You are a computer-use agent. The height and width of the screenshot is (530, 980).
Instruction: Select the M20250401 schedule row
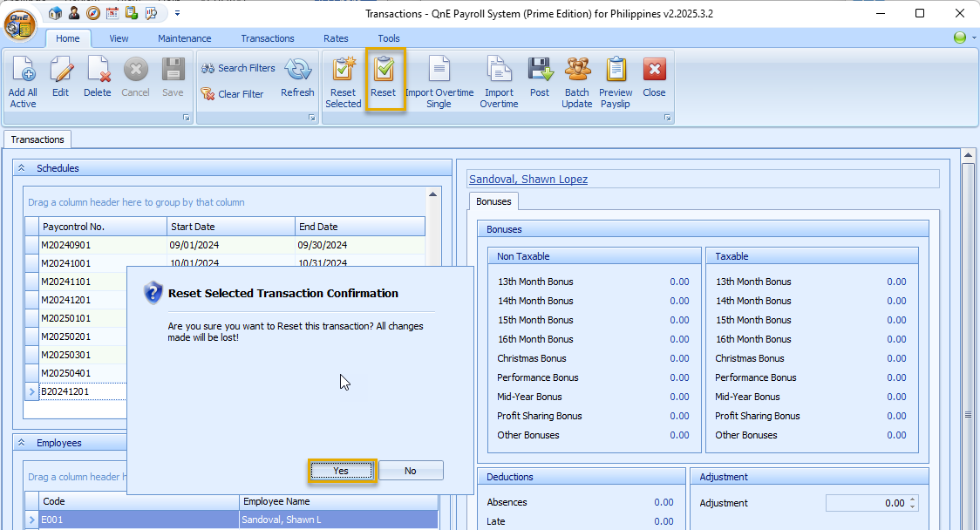coord(76,373)
